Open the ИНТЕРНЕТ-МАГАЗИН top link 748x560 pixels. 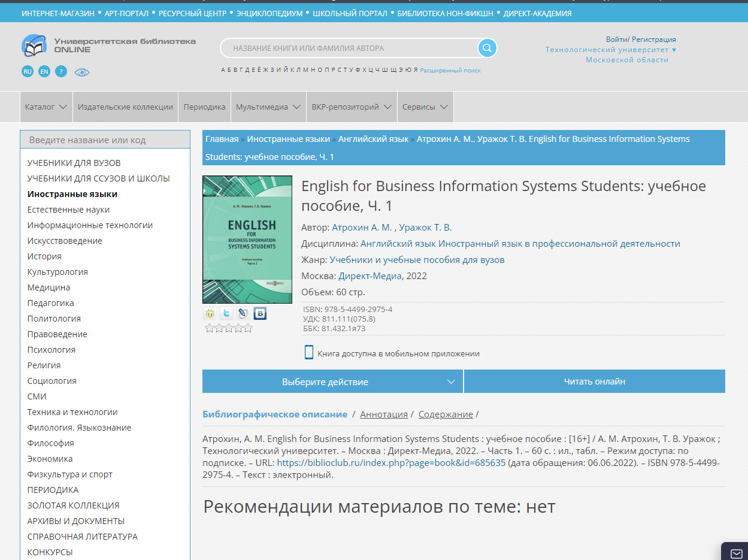click(58, 13)
